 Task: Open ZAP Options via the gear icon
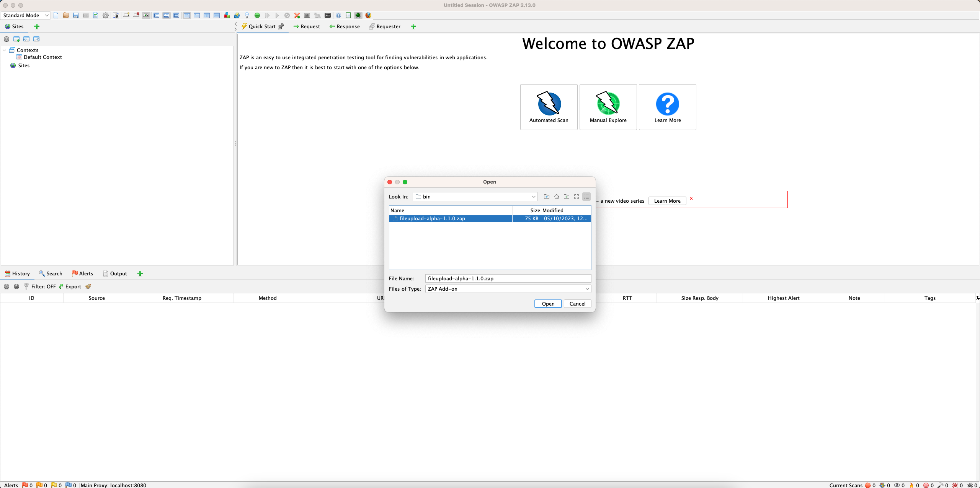(106, 15)
